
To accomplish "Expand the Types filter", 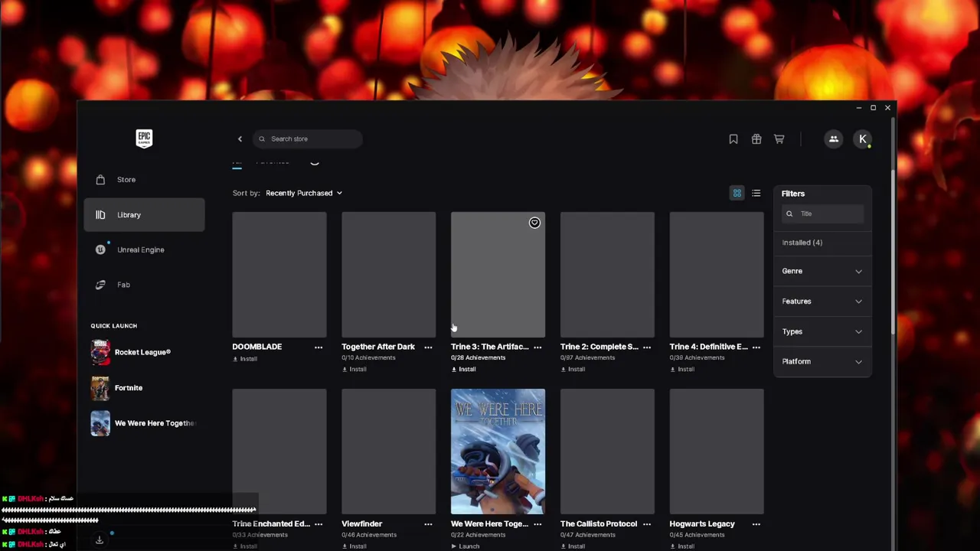I will coord(822,331).
